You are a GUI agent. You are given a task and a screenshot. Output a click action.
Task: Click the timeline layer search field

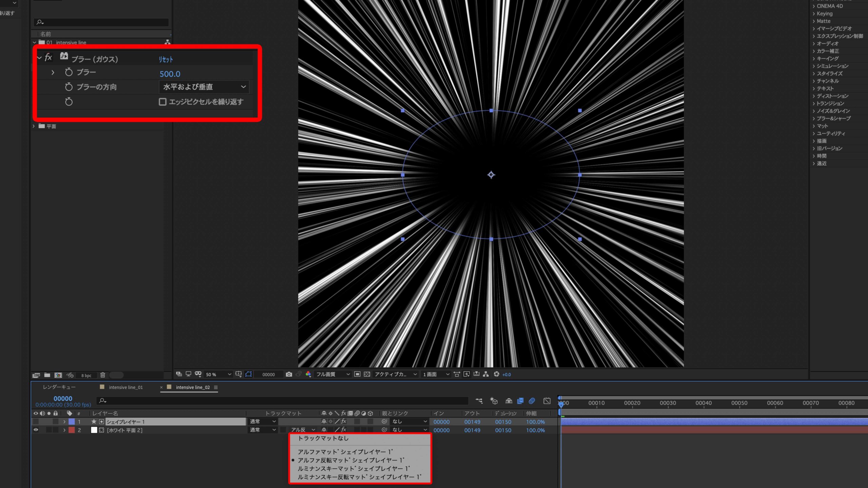click(x=282, y=401)
